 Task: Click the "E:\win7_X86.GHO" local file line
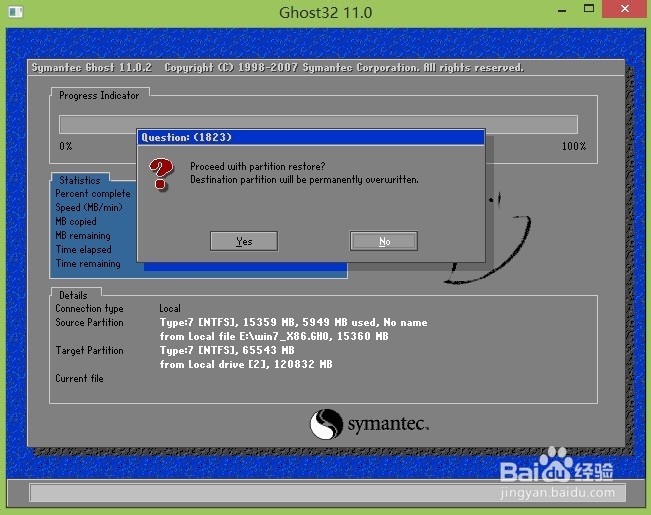pos(274,336)
